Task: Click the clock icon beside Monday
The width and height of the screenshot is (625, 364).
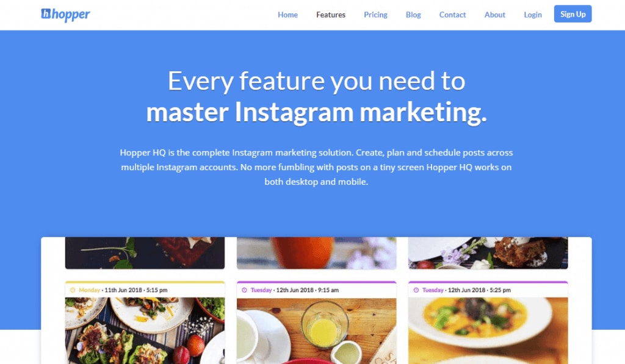Action: (73, 290)
